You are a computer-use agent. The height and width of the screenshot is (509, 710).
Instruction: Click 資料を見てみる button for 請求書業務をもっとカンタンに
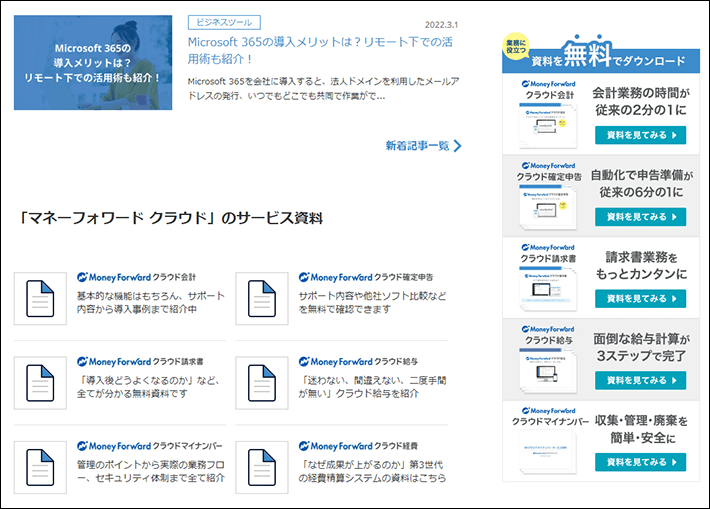coord(640,299)
